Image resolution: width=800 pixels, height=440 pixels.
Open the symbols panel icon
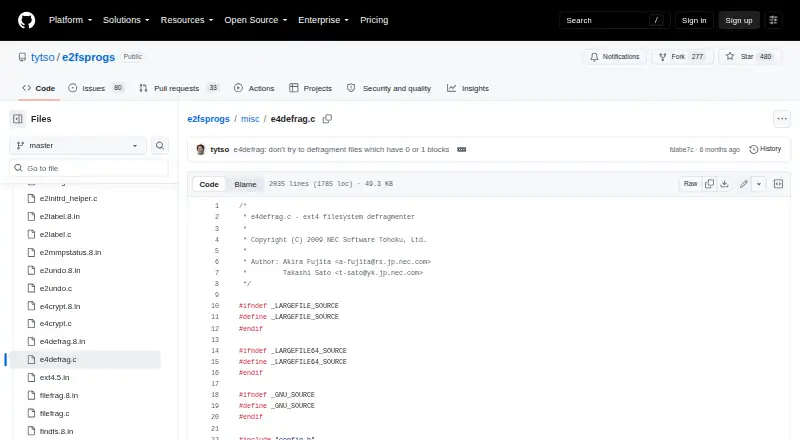click(x=778, y=184)
